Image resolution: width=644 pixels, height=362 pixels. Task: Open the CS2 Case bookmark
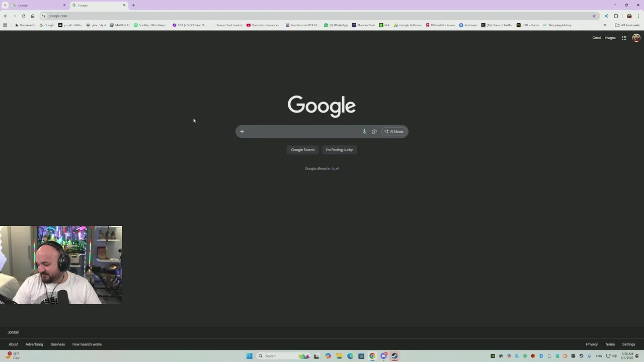click(x=190, y=25)
